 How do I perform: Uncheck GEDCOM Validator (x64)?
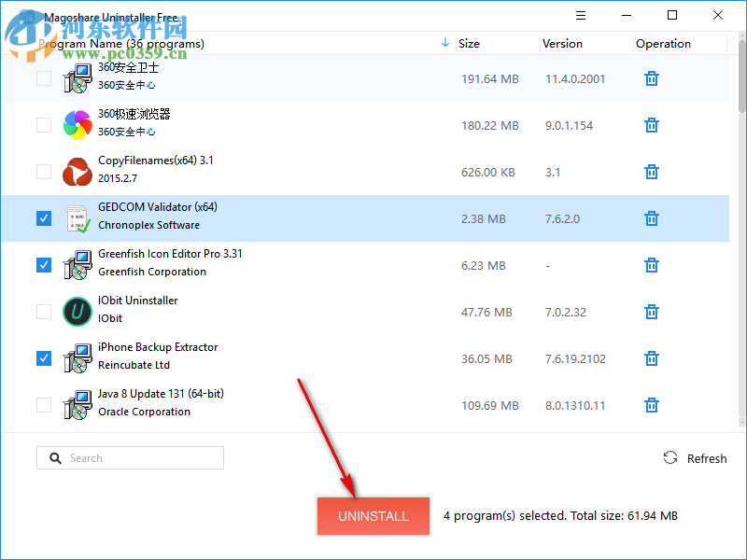(43, 217)
